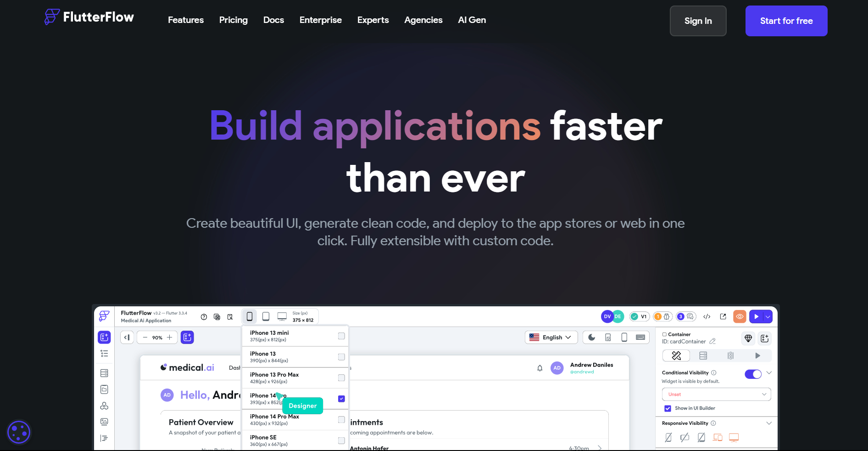Collapse the Conditional Visibility section chevron
Screen dimensions: 868x451
[x=769, y=373]
